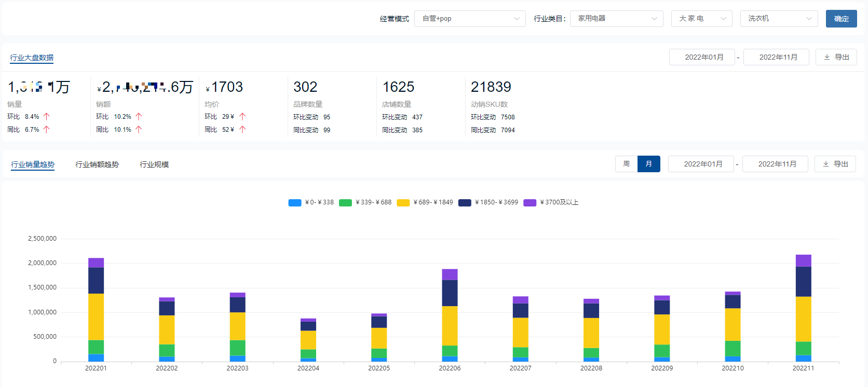Click the yellow segment of the 202201 bar
Viewport: 868px width, 387px height.
point(96,317)
